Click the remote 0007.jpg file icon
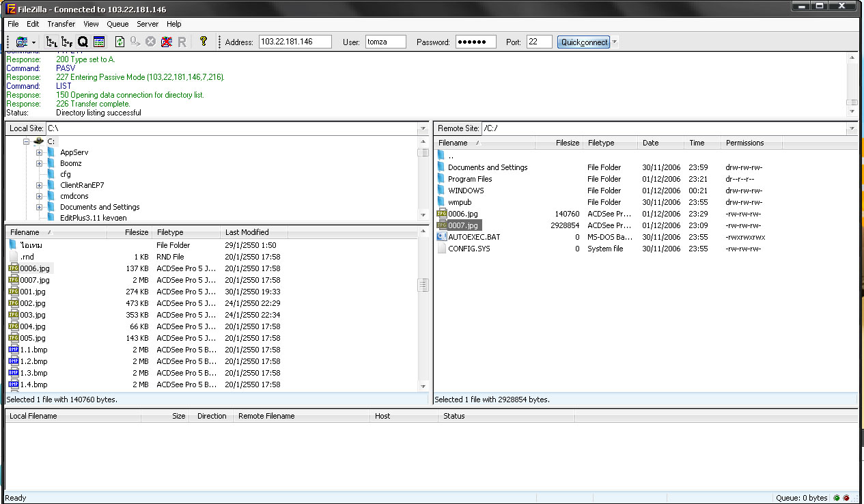Screen dimensions: 864x504 [441, 225]
